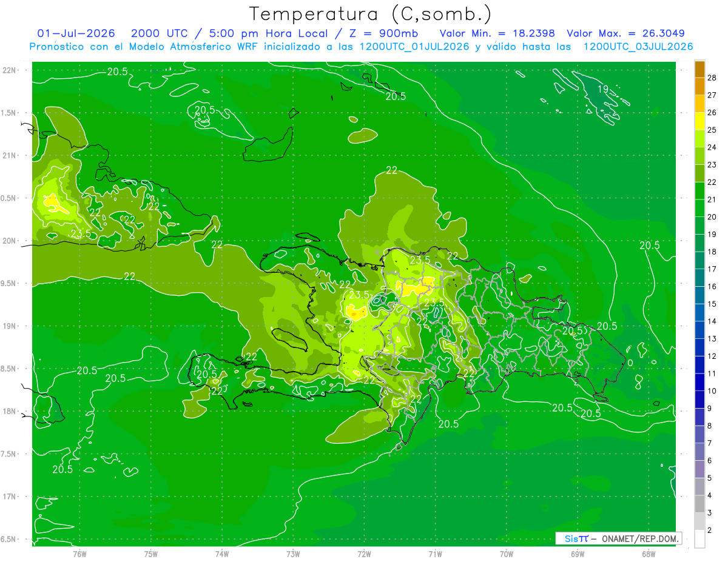This screenshot has height=562, width=728.
Task: Click the "28" value on the colorbar
Action: pos(712,78)
